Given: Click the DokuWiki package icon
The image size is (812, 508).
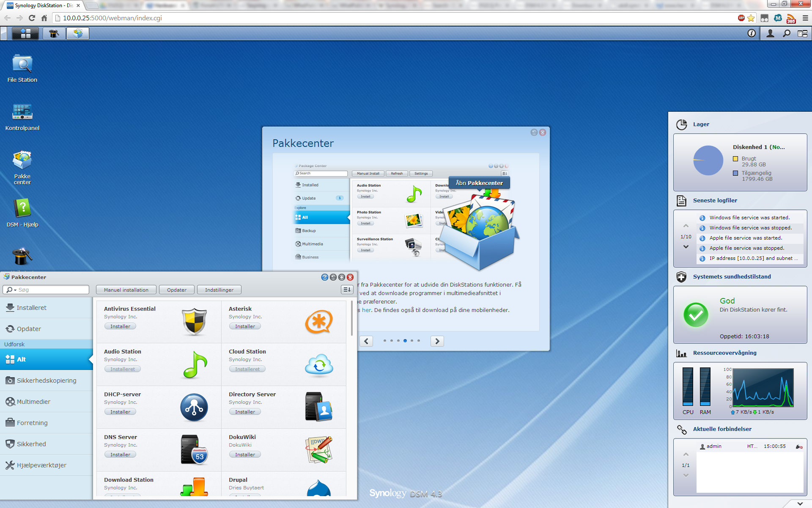Looking at the screenshot, I should 319,450.
